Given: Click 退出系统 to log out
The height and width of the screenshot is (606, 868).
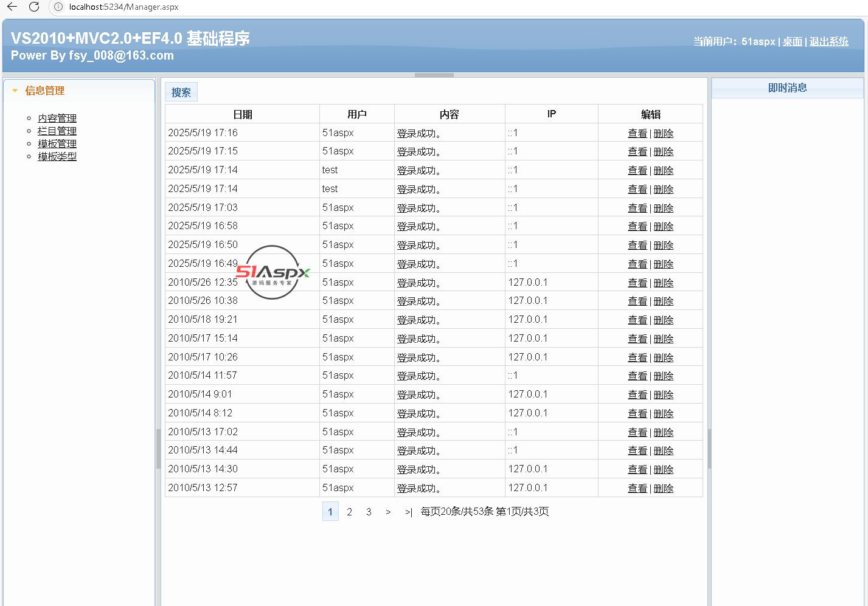Looking at the screenshot, I should click(828, 41).
